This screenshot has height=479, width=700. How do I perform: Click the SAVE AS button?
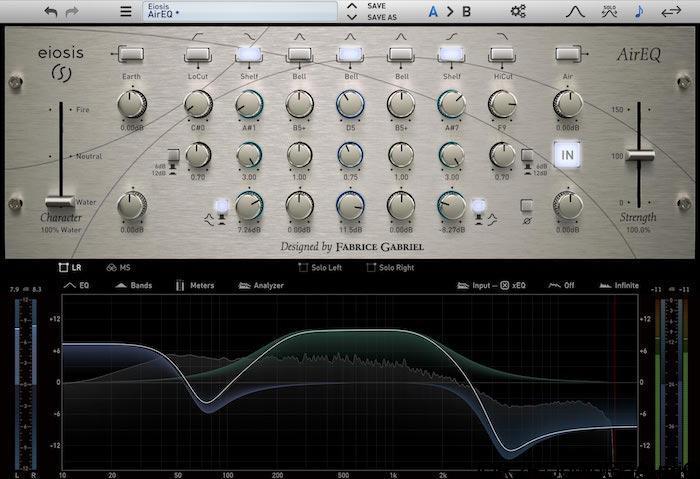[382, 18]
